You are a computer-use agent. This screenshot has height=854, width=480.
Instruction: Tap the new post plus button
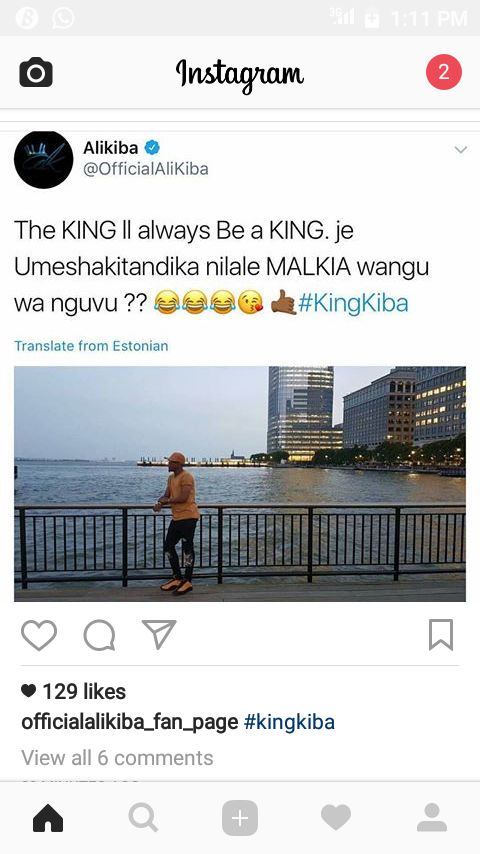coord(240,818)
